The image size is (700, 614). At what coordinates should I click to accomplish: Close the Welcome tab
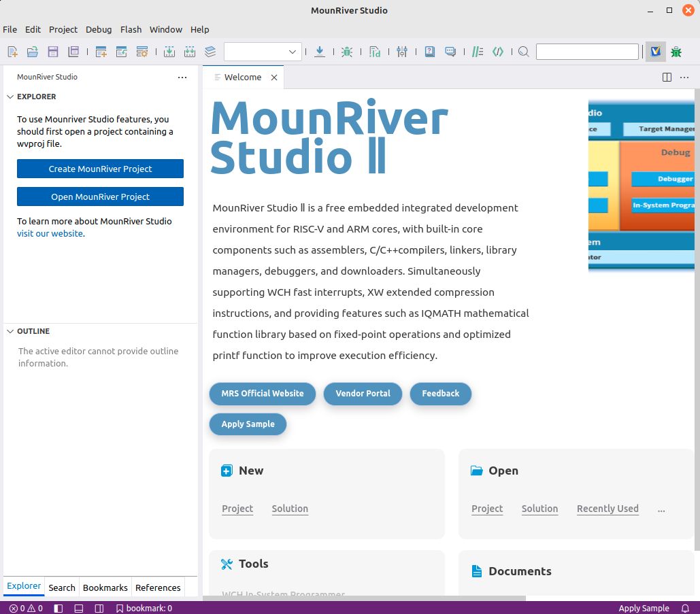(274, 78)
